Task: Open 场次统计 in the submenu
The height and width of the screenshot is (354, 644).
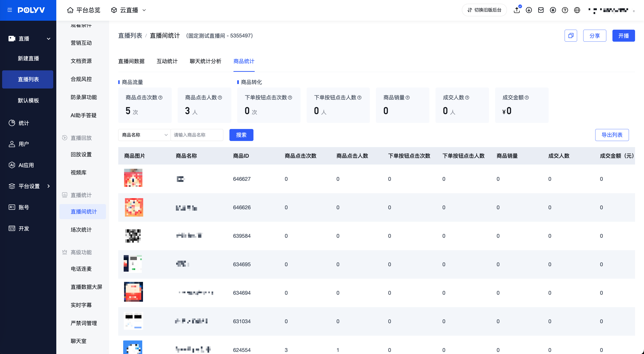Action: click(81, 229)
